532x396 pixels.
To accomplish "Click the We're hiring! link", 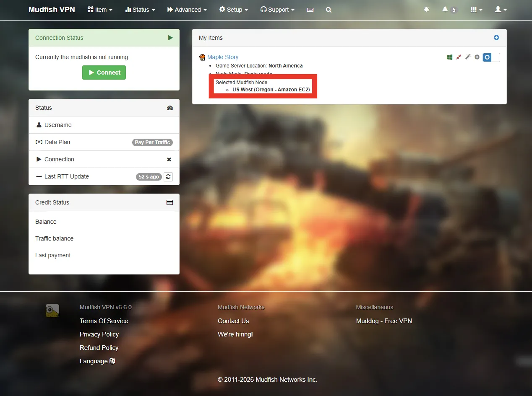I will (235, 334).
